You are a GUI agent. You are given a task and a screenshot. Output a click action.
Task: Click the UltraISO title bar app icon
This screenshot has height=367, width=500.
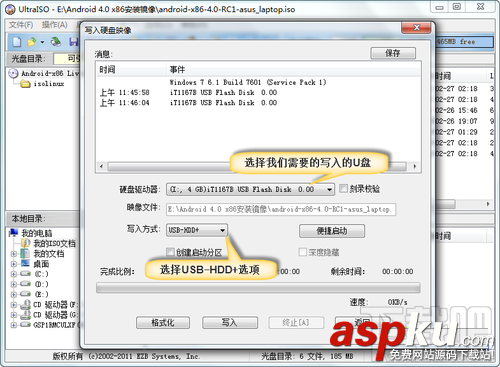pyautogui.click(x=10, y=9)
